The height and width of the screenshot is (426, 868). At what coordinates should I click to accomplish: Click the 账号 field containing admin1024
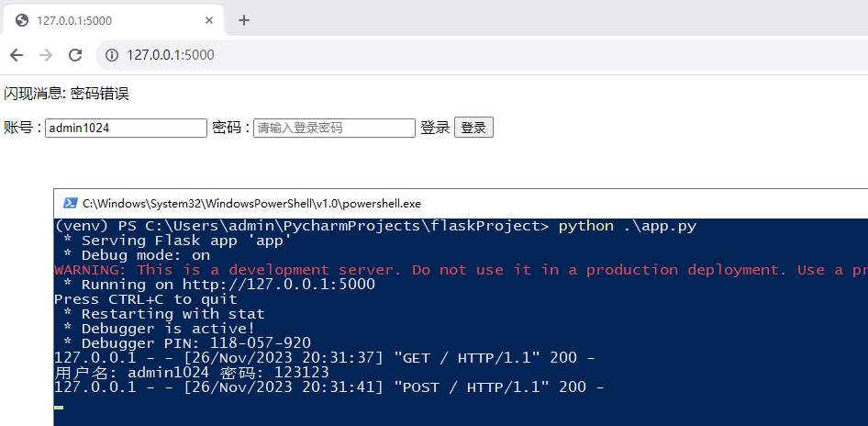(127, 129)
